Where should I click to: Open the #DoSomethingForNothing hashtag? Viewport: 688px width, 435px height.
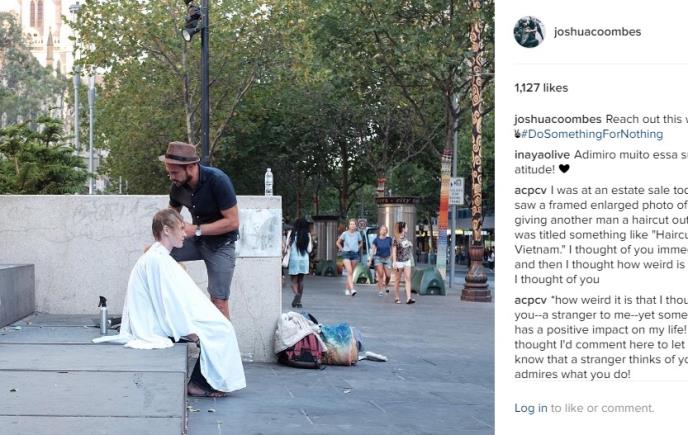coord(592,134)
